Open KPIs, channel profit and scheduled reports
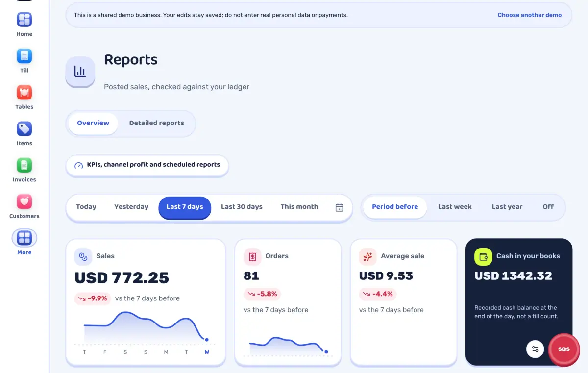Screen dimensions: 588x373 click(x=147, y=165)
